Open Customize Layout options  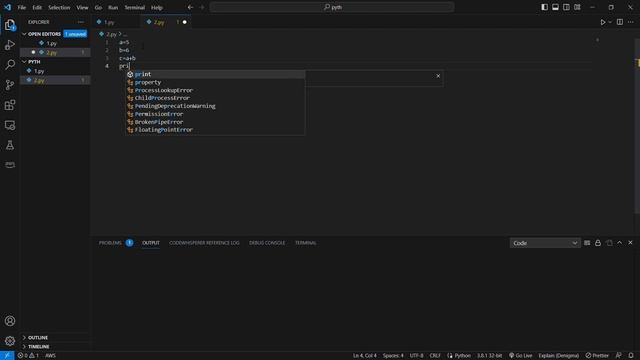577,7
